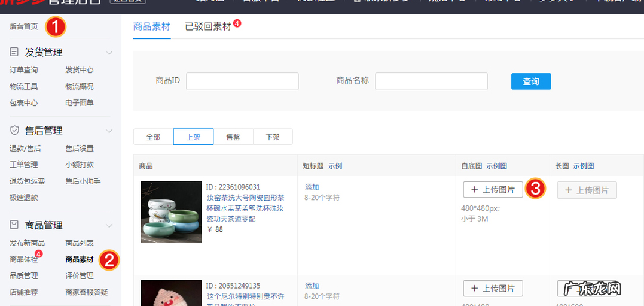Open 发布新商品 page
This screenshot has height=306, width=644.
tap(28, 243)
